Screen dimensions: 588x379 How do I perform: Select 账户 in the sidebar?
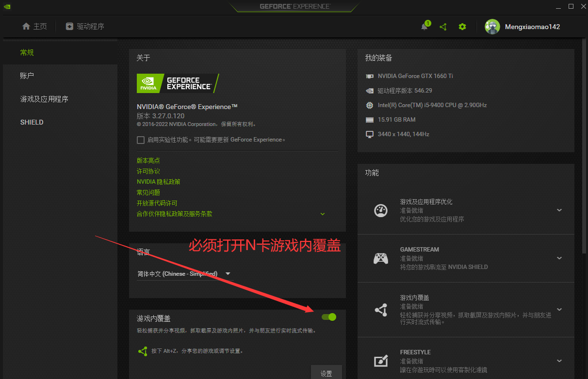60,76
